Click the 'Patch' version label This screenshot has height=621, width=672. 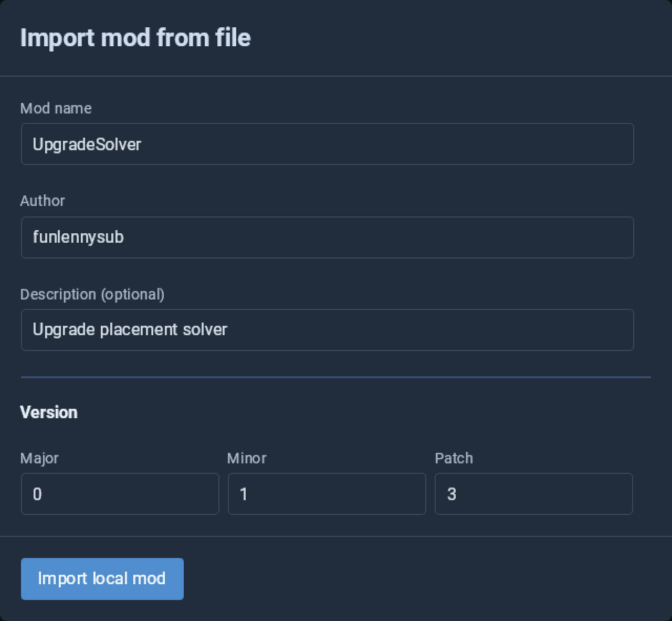pos(454,458)
